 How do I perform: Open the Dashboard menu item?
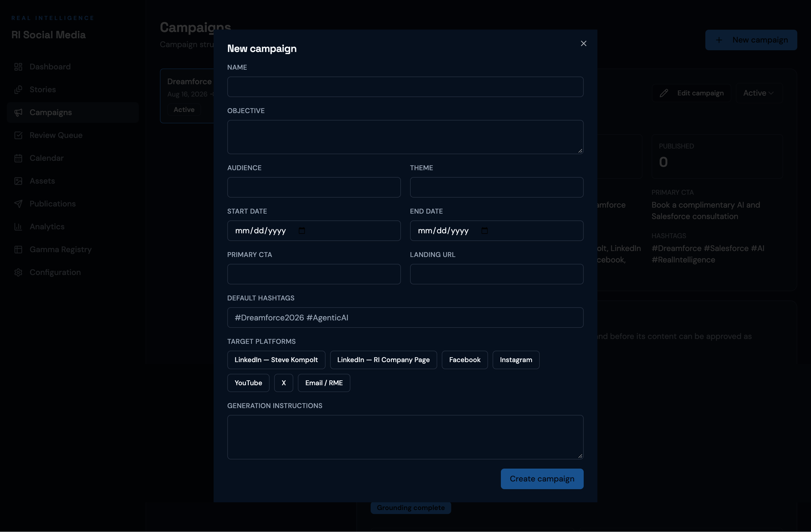(x=73, y=67)
